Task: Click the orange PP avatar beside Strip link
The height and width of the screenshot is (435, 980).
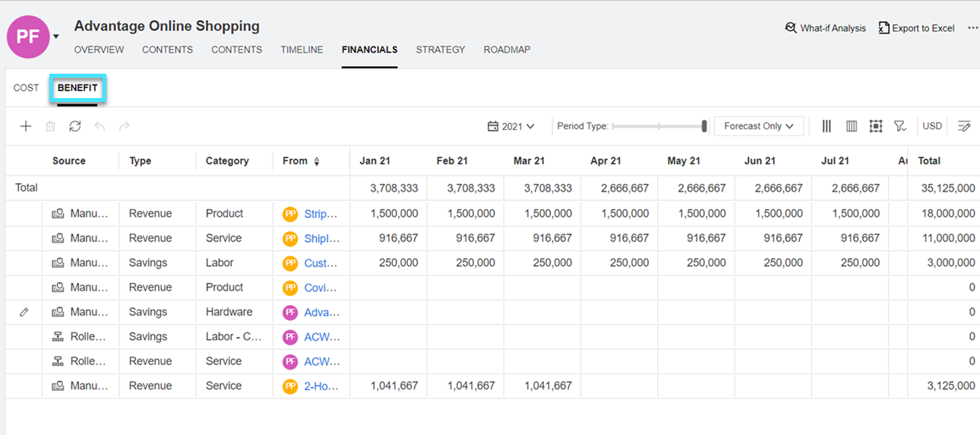Action: pyautogui.click(x=290, y=214)
